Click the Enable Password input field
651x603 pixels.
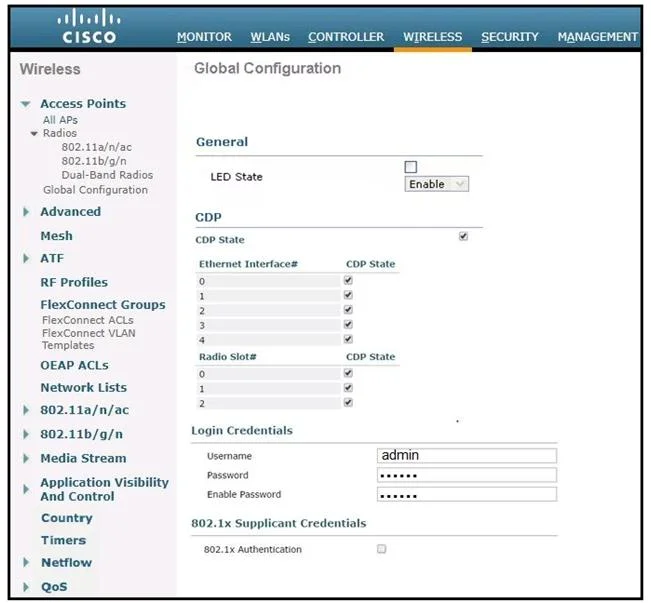point(467,494)
